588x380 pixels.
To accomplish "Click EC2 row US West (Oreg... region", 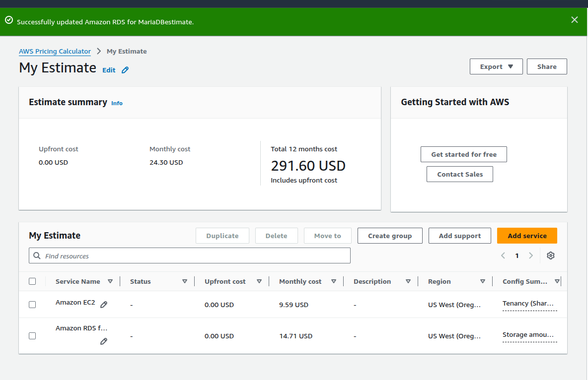I will click(454, 305).
